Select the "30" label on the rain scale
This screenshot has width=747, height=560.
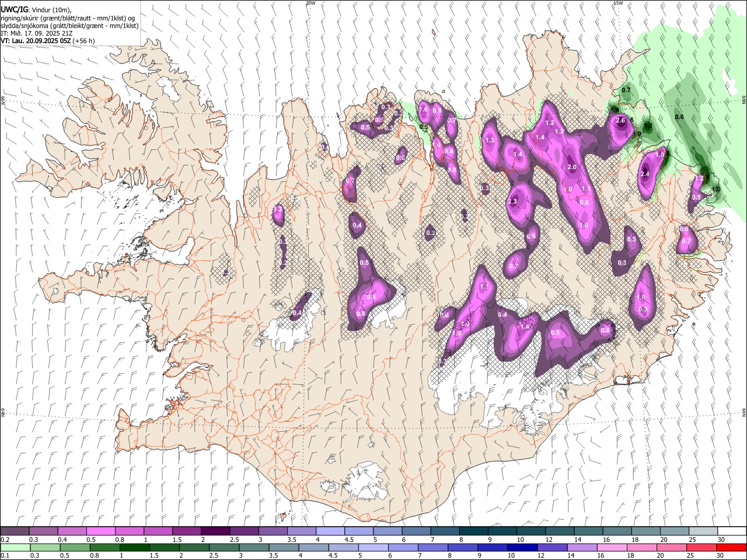coord(720,555)
